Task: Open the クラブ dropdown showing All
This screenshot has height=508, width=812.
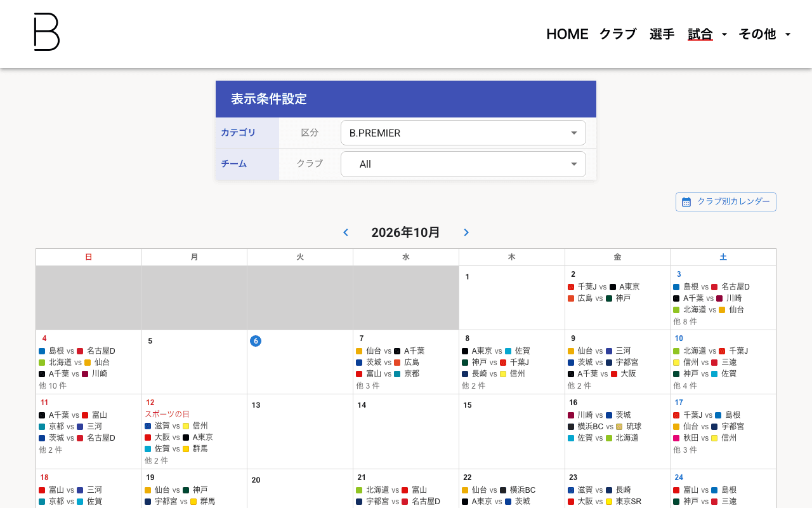Action: click(x=463, y=164)
